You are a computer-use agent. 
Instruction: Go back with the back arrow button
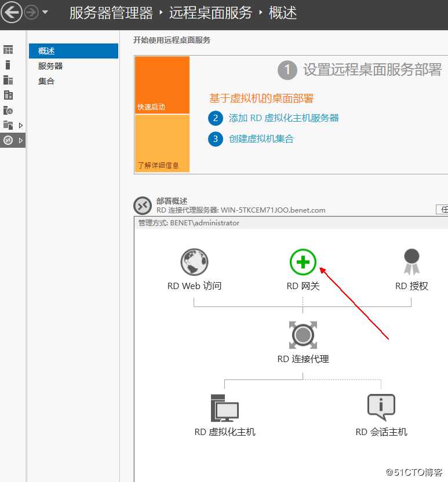[12, 13]
